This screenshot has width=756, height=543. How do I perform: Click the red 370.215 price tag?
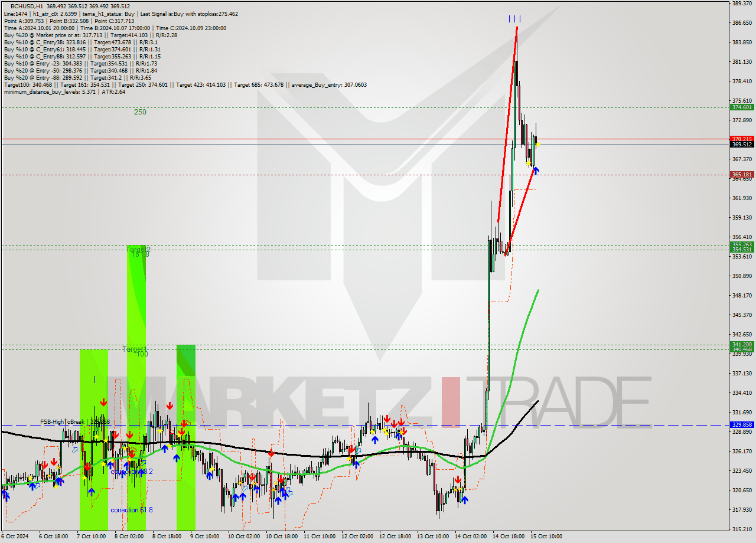pos(742,139)
